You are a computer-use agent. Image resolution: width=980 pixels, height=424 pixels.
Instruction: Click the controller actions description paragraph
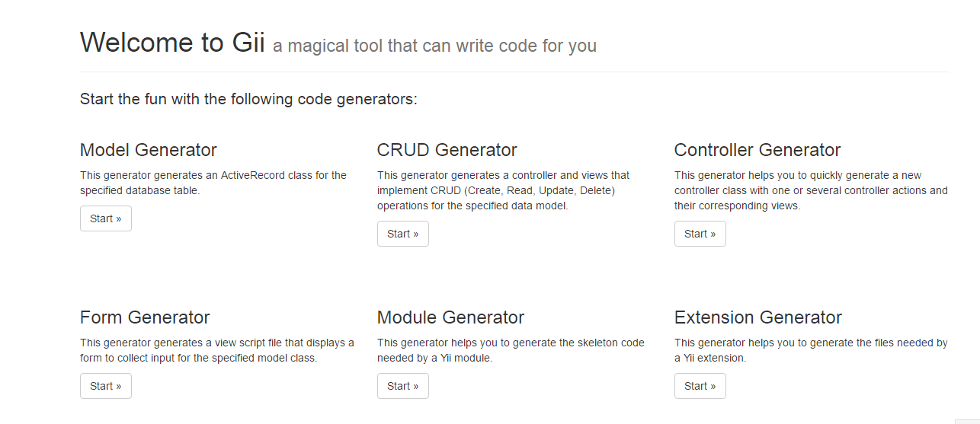click(x=811, y=190)
